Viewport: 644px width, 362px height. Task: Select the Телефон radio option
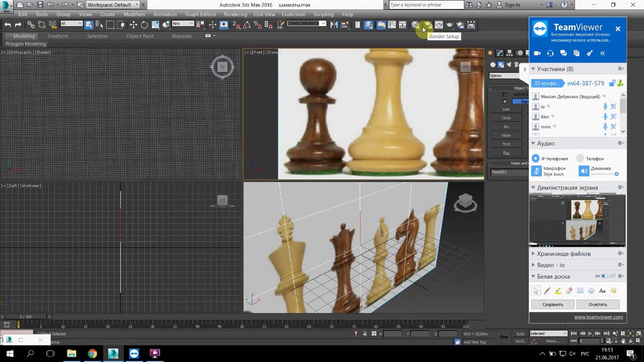pyautogui.click(x=580, y=158)
